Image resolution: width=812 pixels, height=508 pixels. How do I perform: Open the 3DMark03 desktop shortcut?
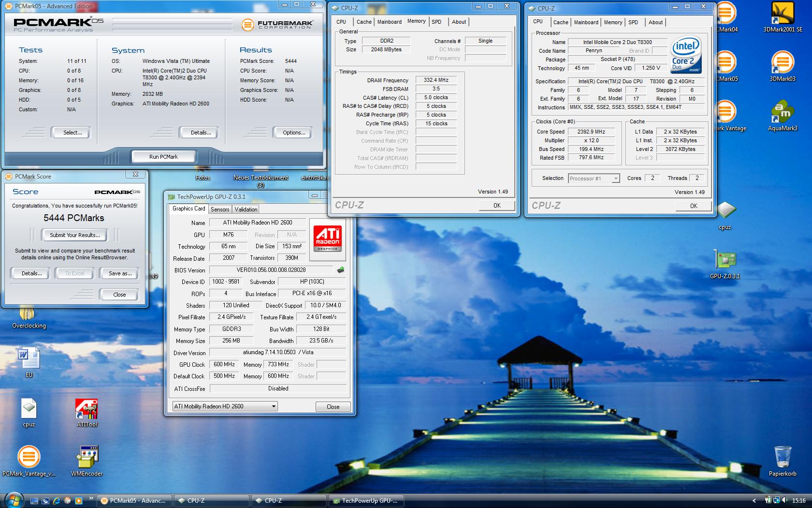coord(783,66)
